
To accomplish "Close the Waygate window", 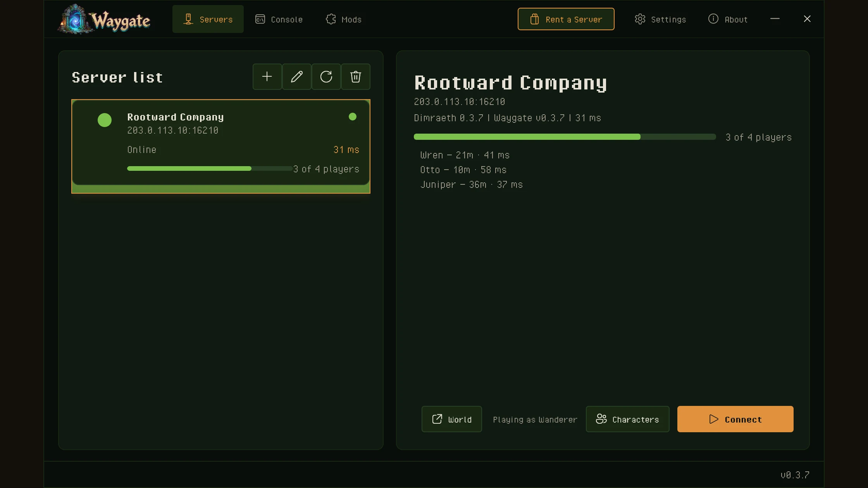I will [x=807, y=19].
